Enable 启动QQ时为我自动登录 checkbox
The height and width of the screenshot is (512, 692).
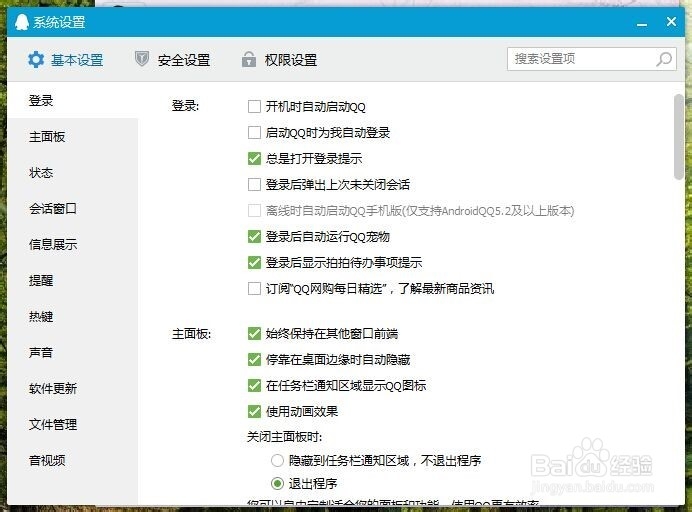pos(254,132)
